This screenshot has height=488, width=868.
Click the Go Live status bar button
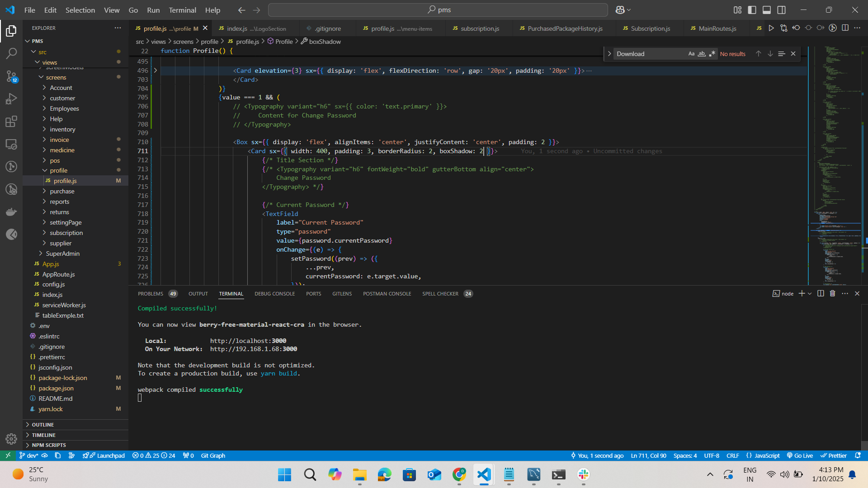800,455
